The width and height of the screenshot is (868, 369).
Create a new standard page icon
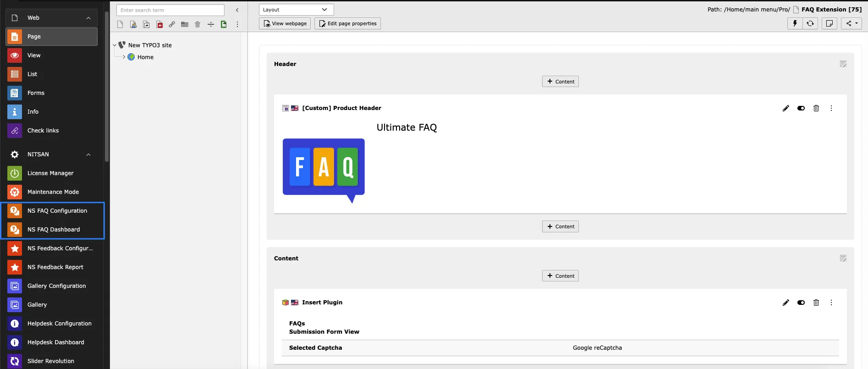tap(120, 24)
